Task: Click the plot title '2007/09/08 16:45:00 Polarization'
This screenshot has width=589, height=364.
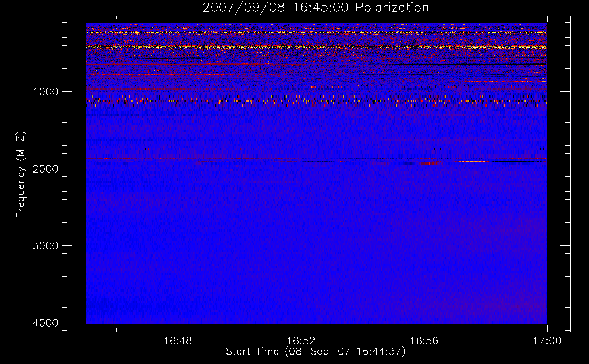Action: coord(316,8)
